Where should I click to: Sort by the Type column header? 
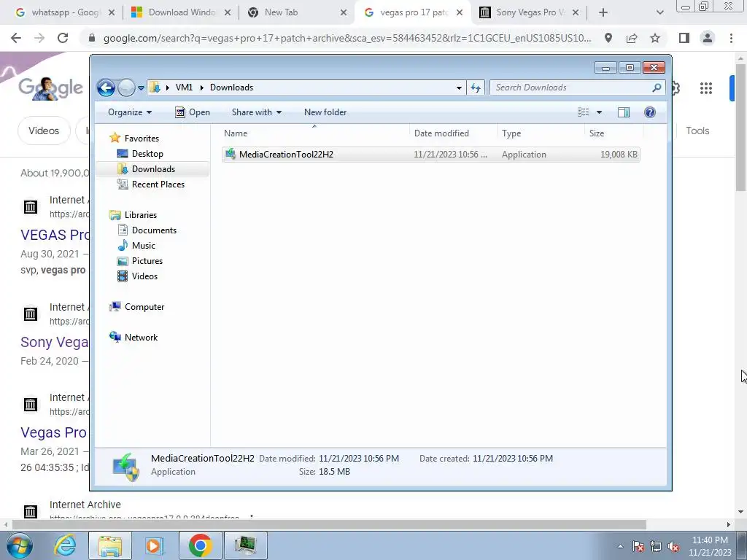(x=541, y=133)
